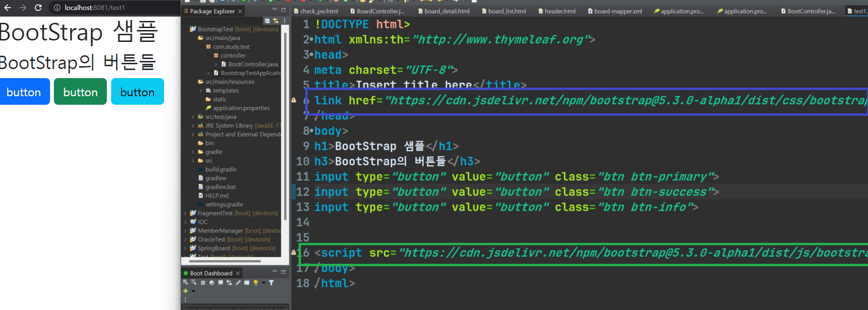Switch to board_list.html editor tab

(x=504, y=11)
